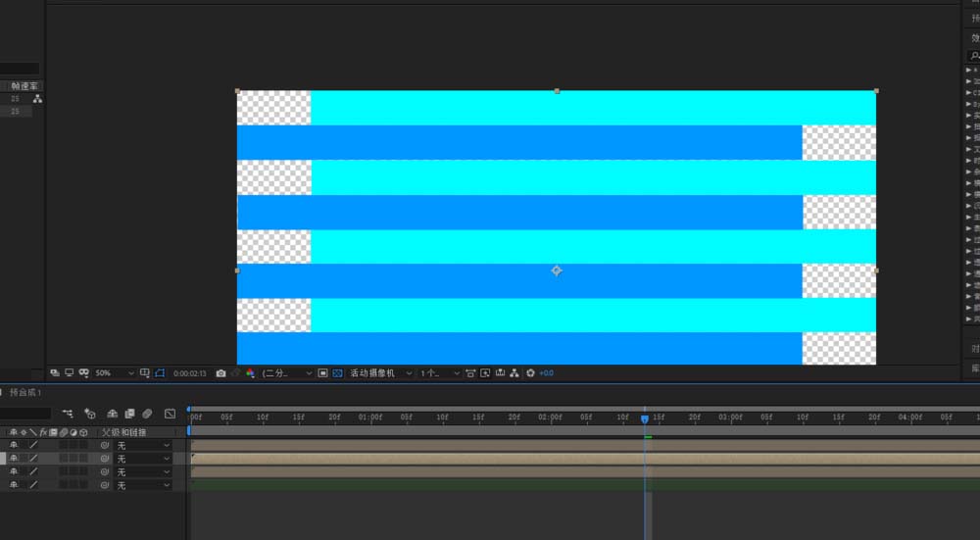Click the +0.0 exposure value
This screenshot has width=980, height=540.
tap(546, 373)
